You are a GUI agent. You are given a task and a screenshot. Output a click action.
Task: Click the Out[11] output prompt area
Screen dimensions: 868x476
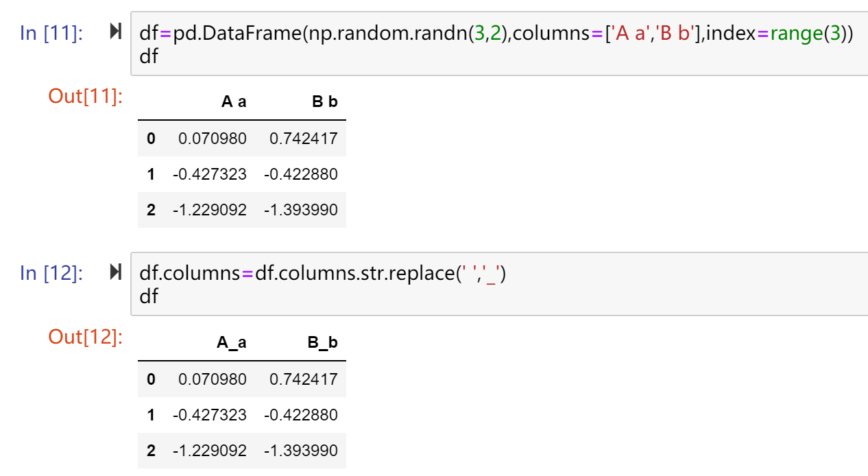[x=85, y=96]
